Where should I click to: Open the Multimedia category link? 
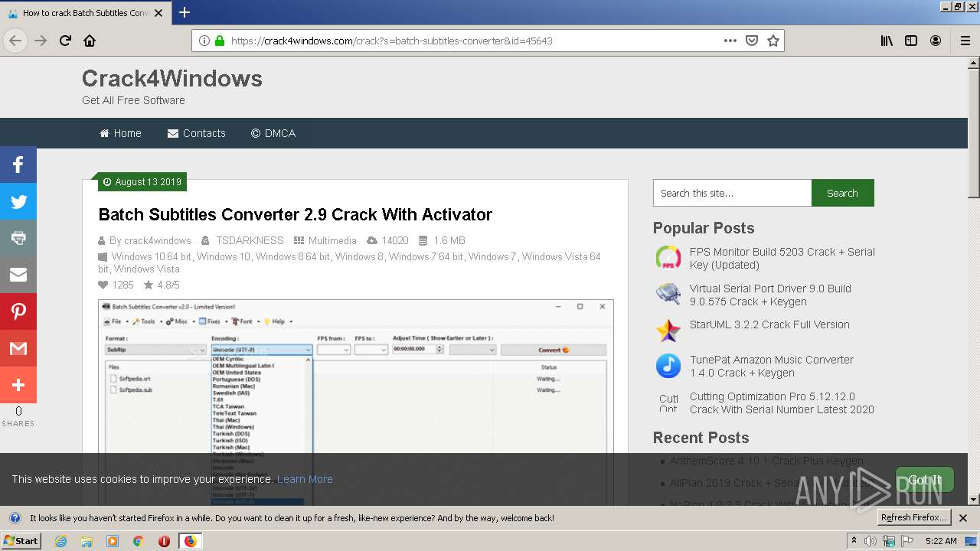pos(332,240)
